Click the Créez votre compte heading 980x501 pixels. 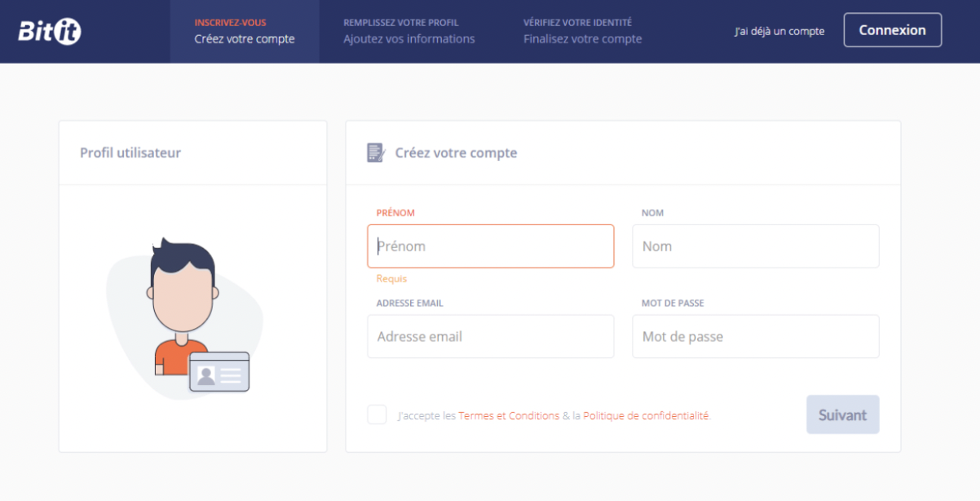click(456, 153)
